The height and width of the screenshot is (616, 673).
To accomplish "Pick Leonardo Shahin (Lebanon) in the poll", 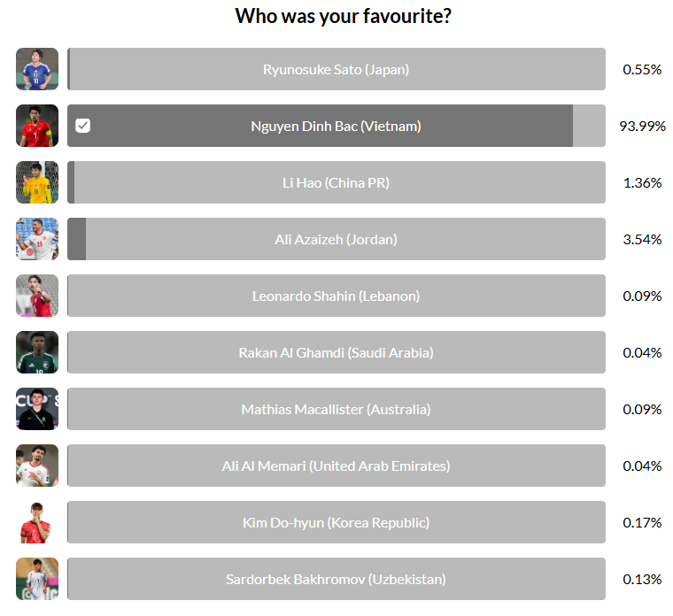I will [x=336, y=296].
